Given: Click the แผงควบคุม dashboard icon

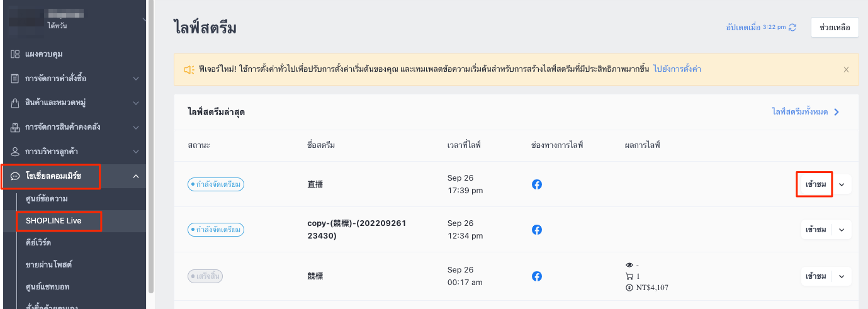Looking at the screenshot, I should tap(15, 54).
